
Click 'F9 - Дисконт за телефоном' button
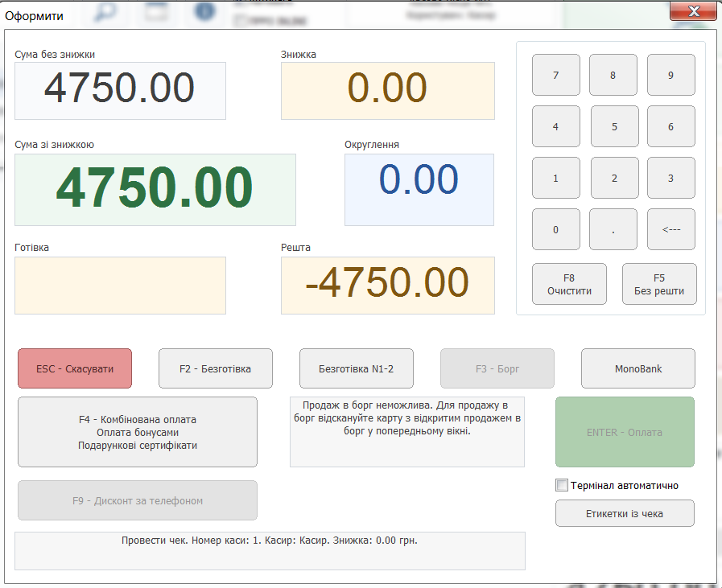138,500
